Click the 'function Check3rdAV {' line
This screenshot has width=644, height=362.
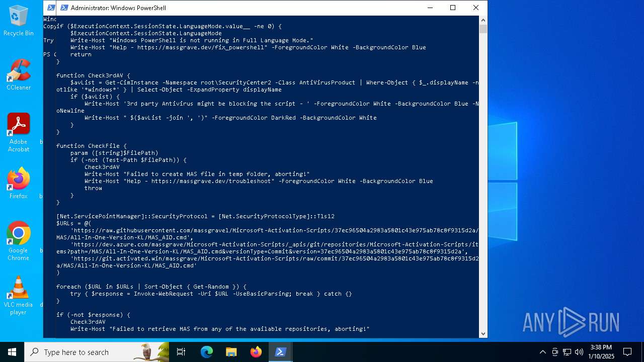click(x=93, y=75)
